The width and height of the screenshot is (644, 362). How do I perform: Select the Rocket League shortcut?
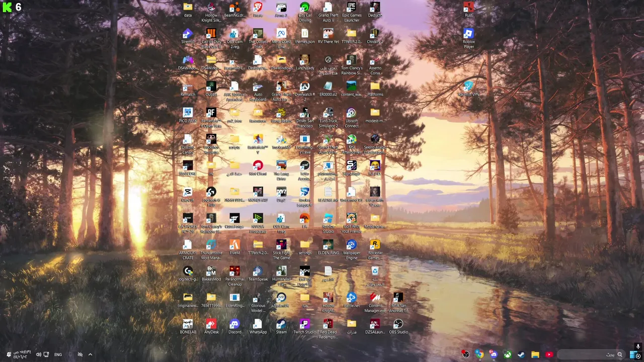click(305, 198)
